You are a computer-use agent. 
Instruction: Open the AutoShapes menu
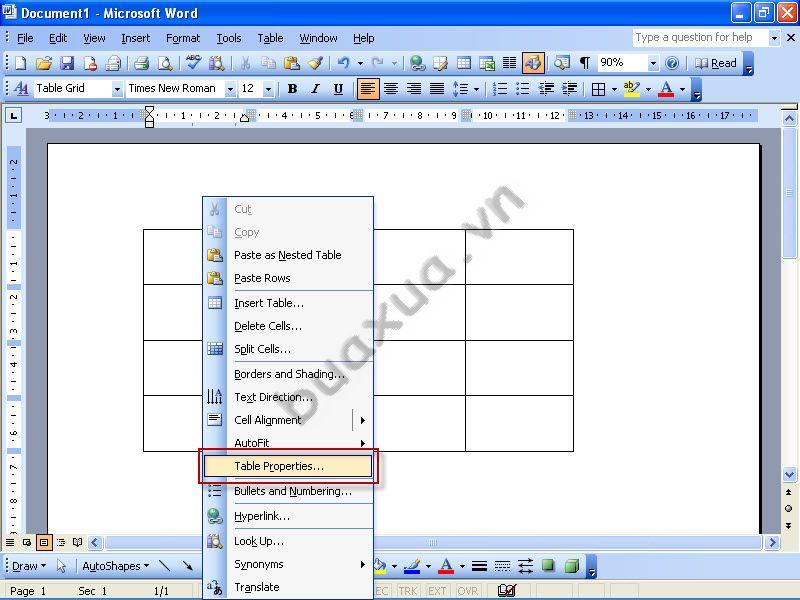tap(116, 566)
